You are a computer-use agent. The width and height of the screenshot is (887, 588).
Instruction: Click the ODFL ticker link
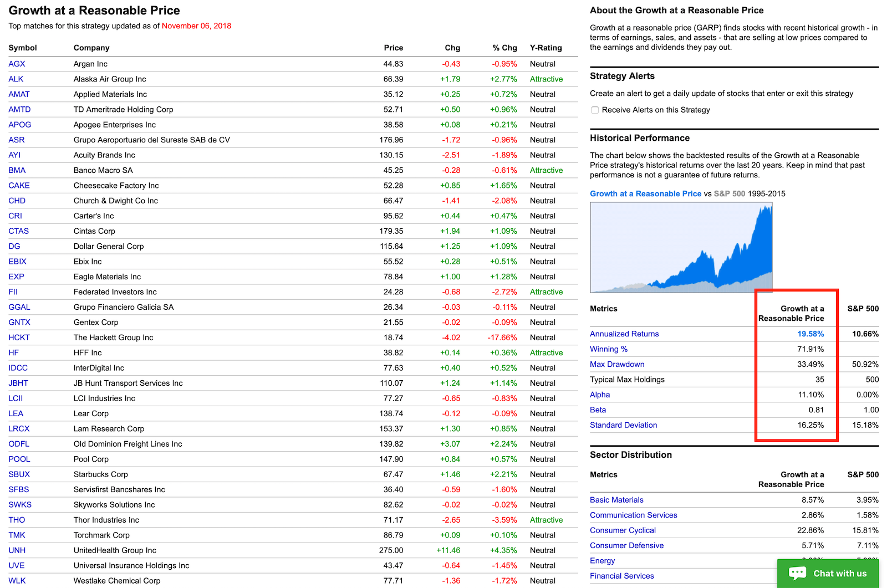(x=19, y=444)
